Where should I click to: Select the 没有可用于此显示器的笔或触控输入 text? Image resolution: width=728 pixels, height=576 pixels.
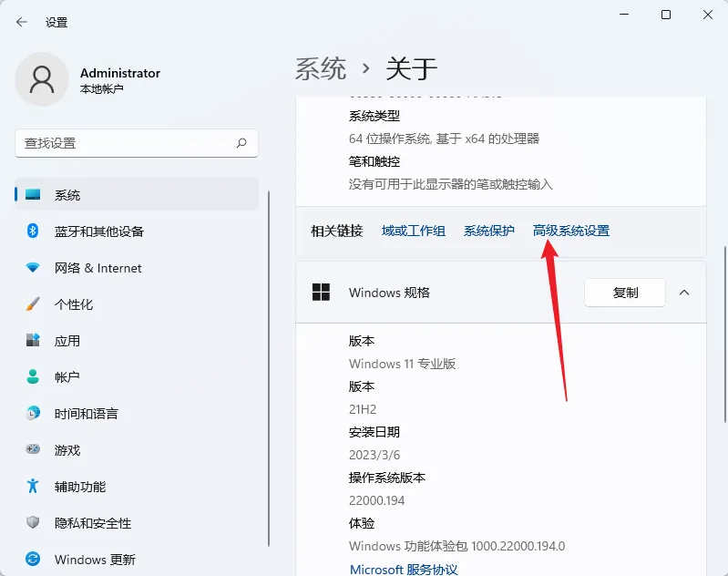[450, 184]
